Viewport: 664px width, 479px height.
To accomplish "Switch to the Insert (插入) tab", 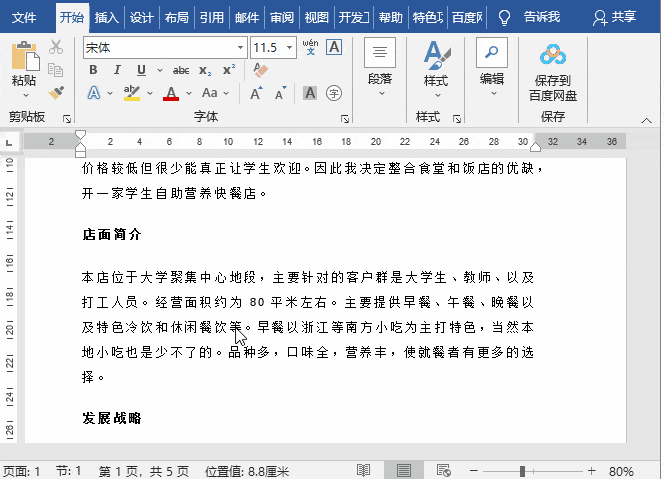I will [x=106, y=17].
